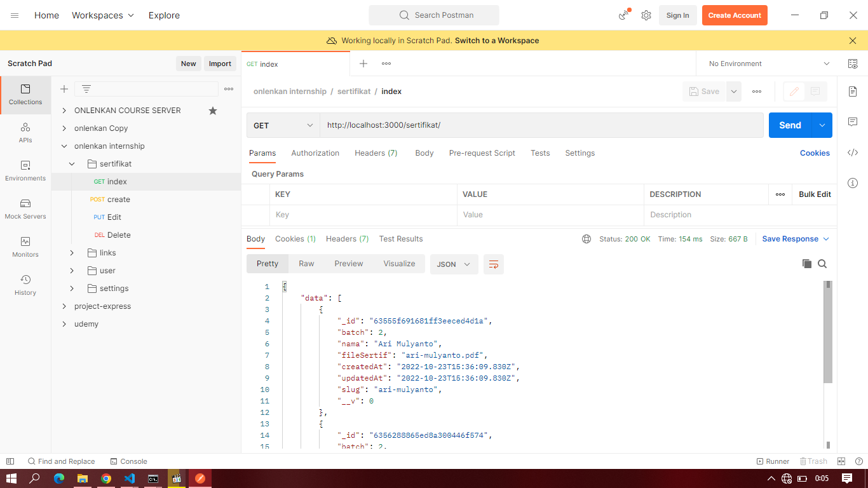This screenshot has height=488, width=868.
Task: Open the No Environment dropdown
Action: pyautogui.click(x=769, y=64)
